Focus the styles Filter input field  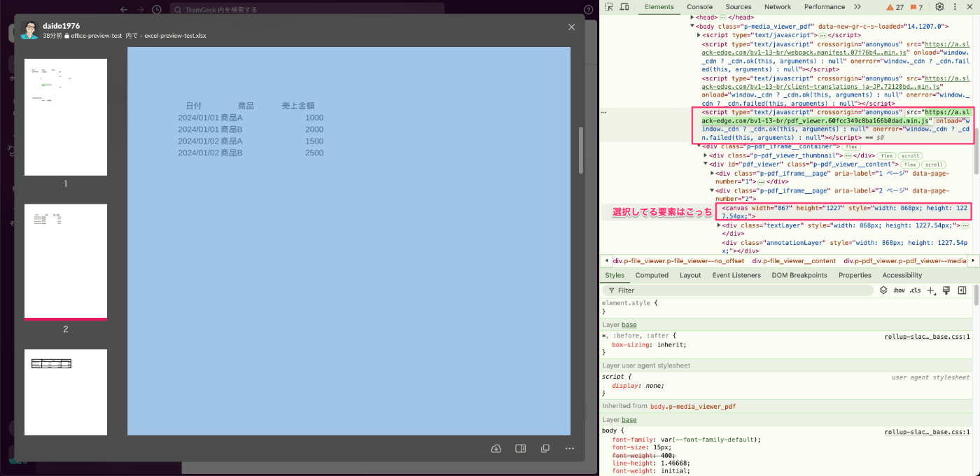point(738,290)
